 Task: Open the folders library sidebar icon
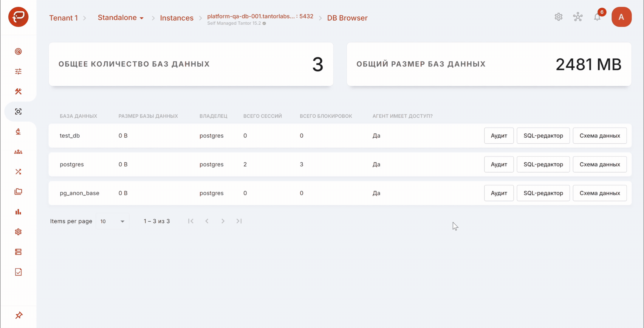(x=18, y=192)
